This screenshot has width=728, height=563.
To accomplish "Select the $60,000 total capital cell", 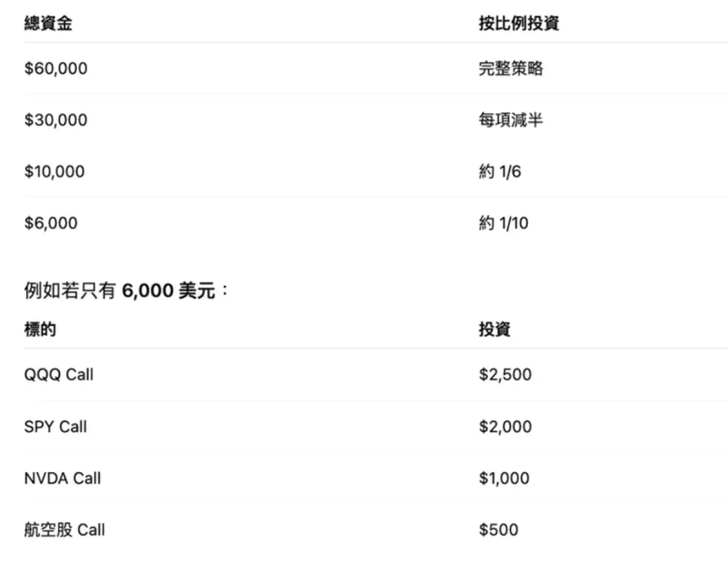I will pos(56,69).
